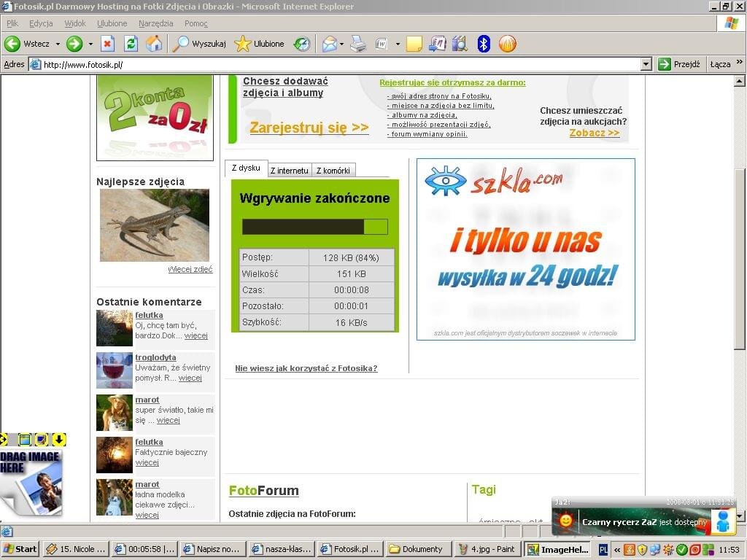The width and height of the screenshot is (747, 560).
Task: Open the Widok menu
Action: click(75, 23)
